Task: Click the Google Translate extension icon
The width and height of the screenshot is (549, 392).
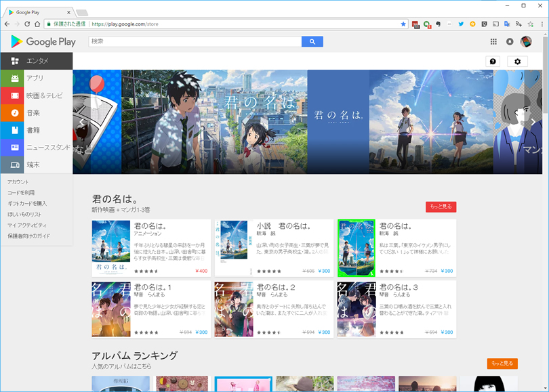Action: coord(506,24)
